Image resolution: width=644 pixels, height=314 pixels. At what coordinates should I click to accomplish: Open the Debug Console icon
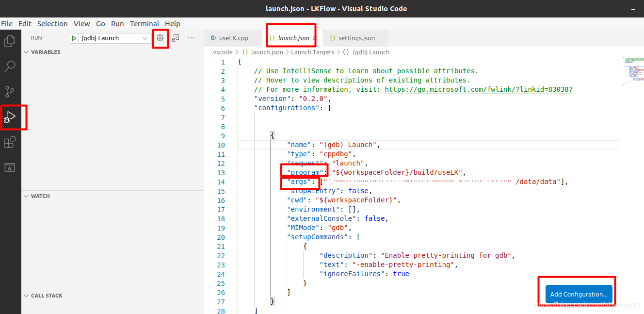176,38
